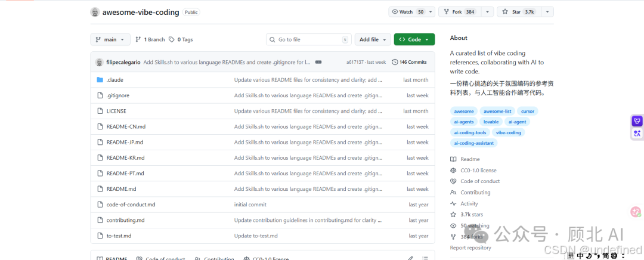Open the filipecalegario author link
The height and width of the screenshot is (260, 644).
(x=123, y=62)
